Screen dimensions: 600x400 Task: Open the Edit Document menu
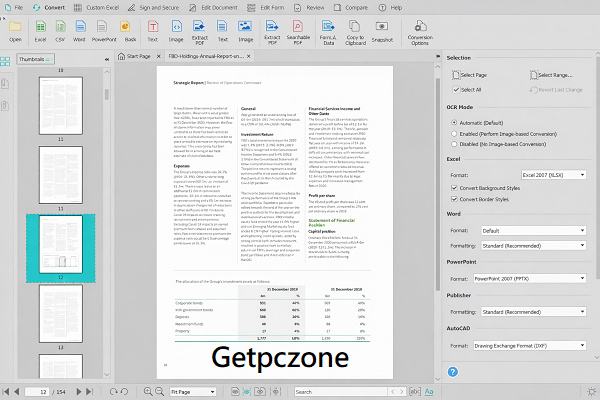pyautogui.click(x=214, y=7)
